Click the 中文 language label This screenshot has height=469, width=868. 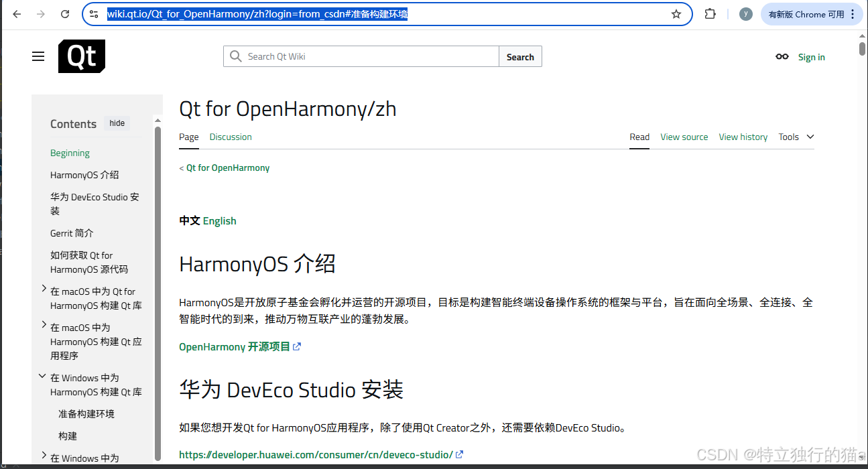tap(190, 220)
